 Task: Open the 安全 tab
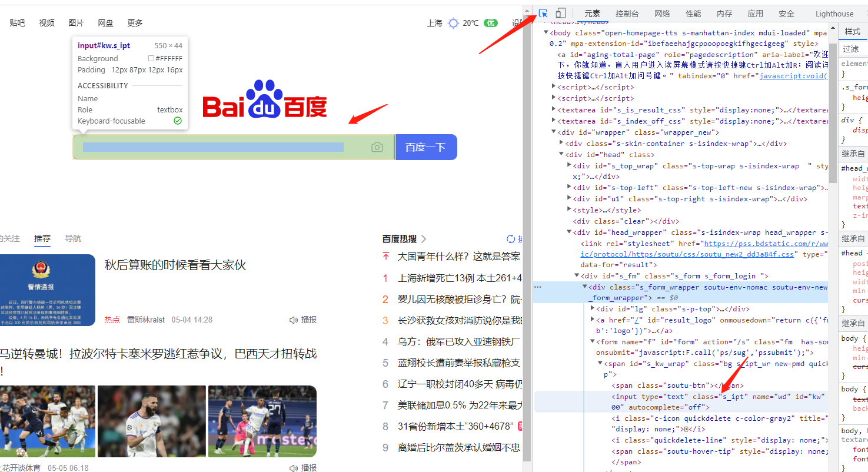coord(787,14)
